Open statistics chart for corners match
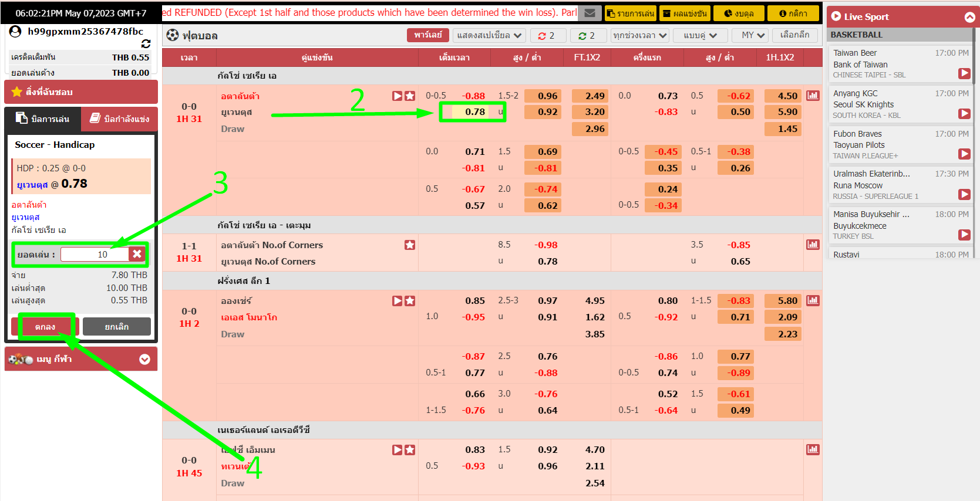 813,245
